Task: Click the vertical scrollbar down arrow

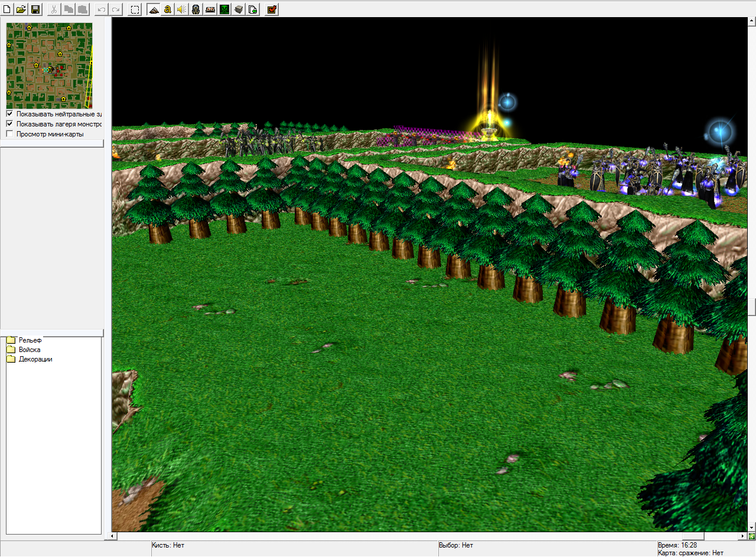Action: click(752, 527)
